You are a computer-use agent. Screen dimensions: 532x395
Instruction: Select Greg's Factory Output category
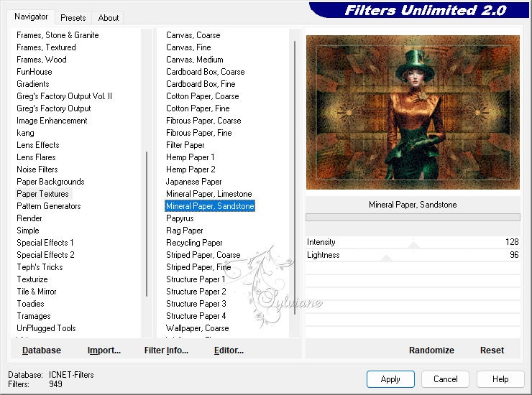coord(54,108)
